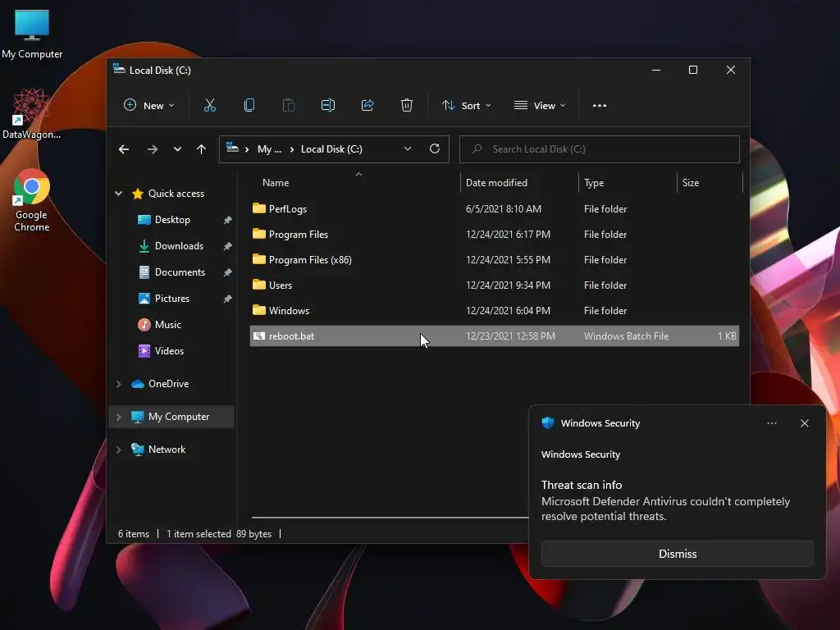Refresh the Local Disk (C:) folder

pyautogui.click(x=435, y=149)
